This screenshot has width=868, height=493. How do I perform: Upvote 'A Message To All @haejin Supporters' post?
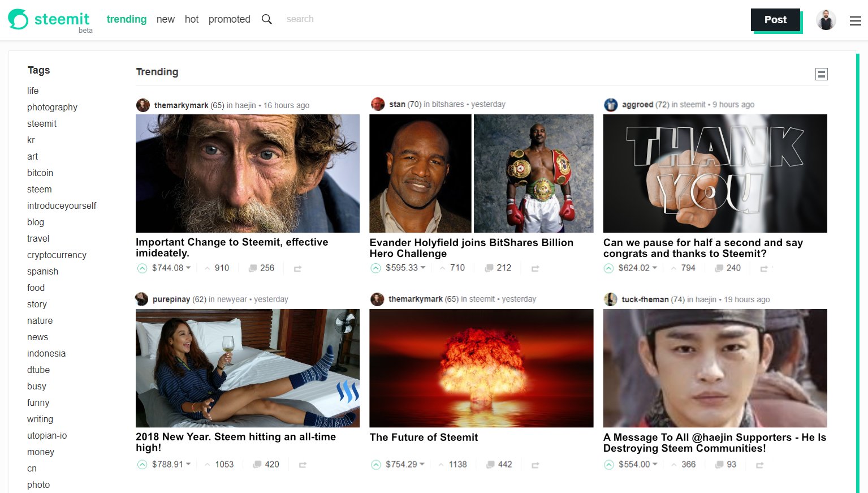coord(608,465)
